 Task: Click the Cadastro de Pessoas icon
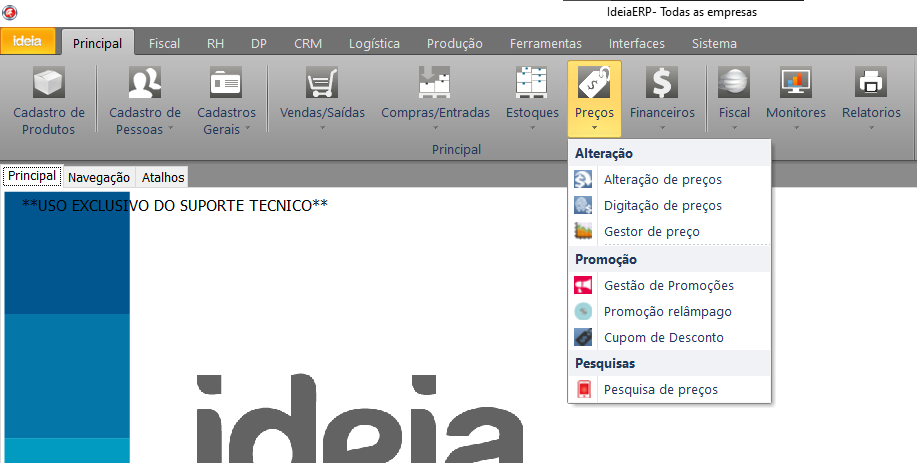tap(145, 82)
